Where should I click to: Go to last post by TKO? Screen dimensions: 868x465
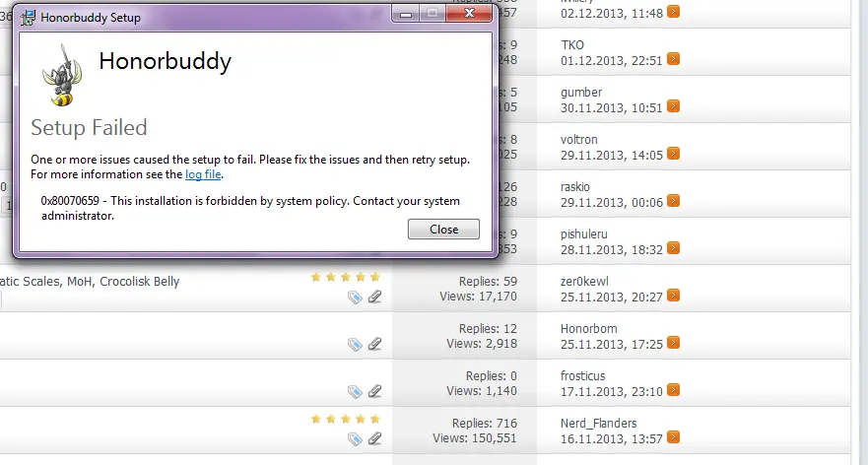pos(673,59)
